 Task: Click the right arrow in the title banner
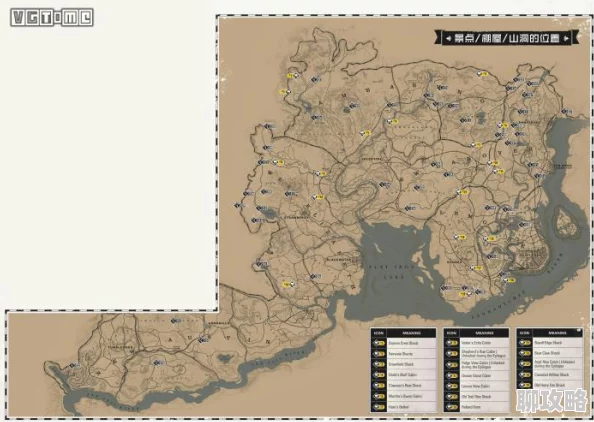(x=566, y=38)
